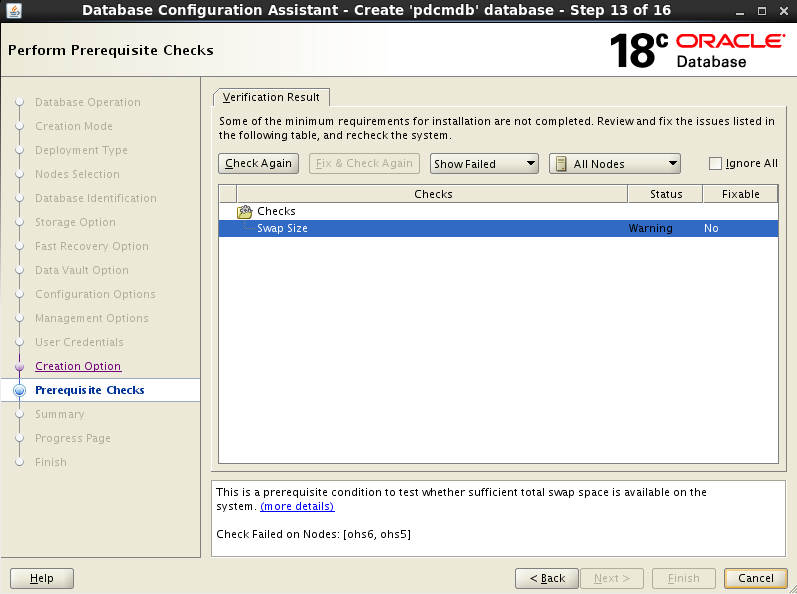Click the Fixable column header
Screen dimensions: 797x594
coord(741,194)
